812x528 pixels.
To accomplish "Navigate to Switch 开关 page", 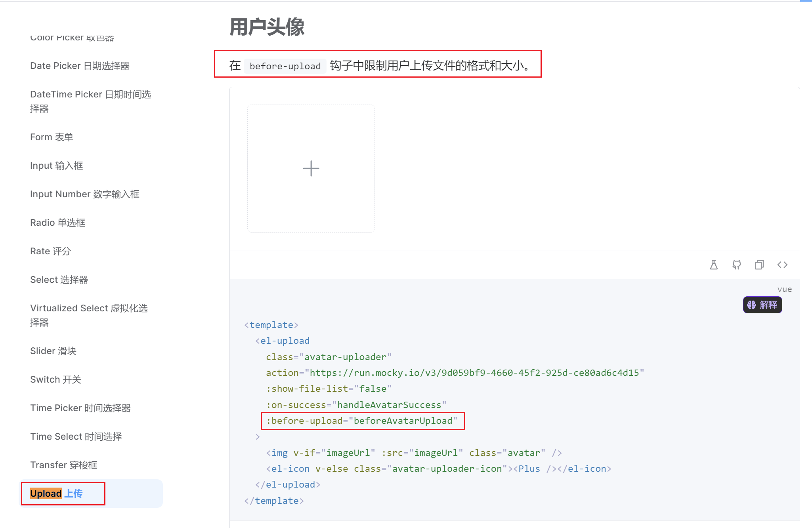I will tap(55, 379).
